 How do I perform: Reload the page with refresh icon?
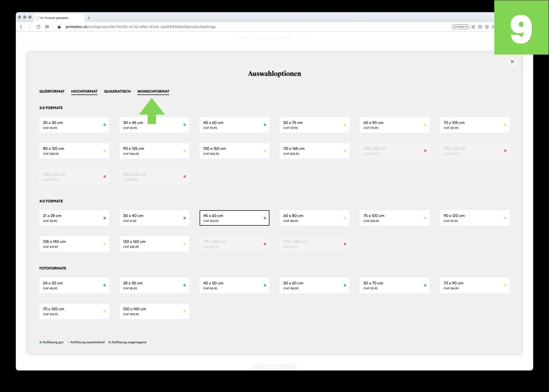(x=38, y=27)
